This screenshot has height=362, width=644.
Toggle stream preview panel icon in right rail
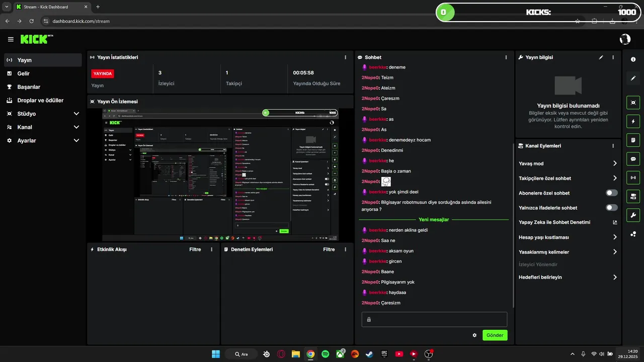tap(633, 103)
